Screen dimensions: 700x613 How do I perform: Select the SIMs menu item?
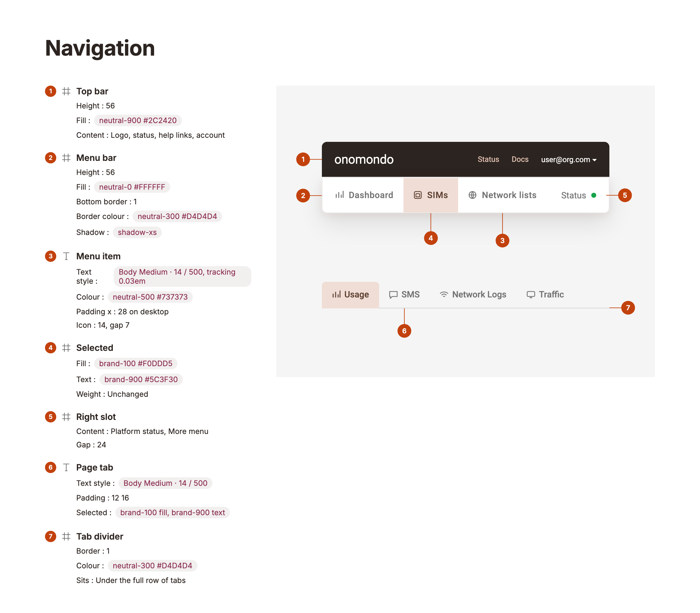tap(431, 195)
